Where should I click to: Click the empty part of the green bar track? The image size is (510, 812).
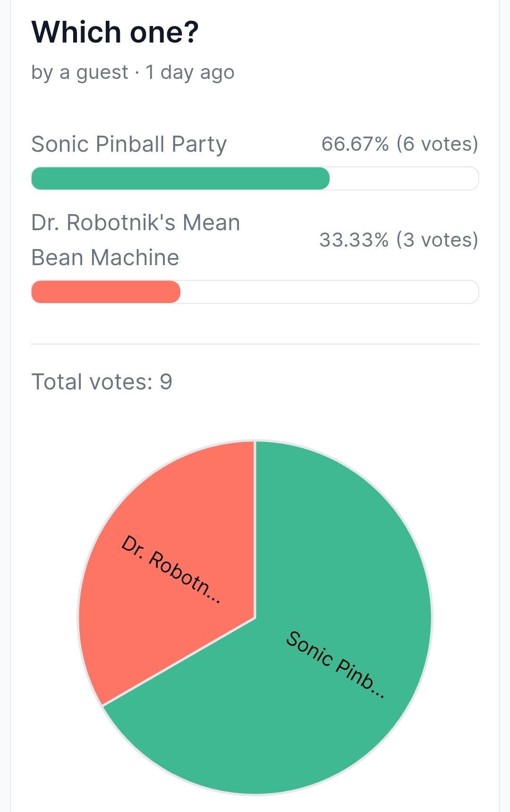click(x=404, y=178)
